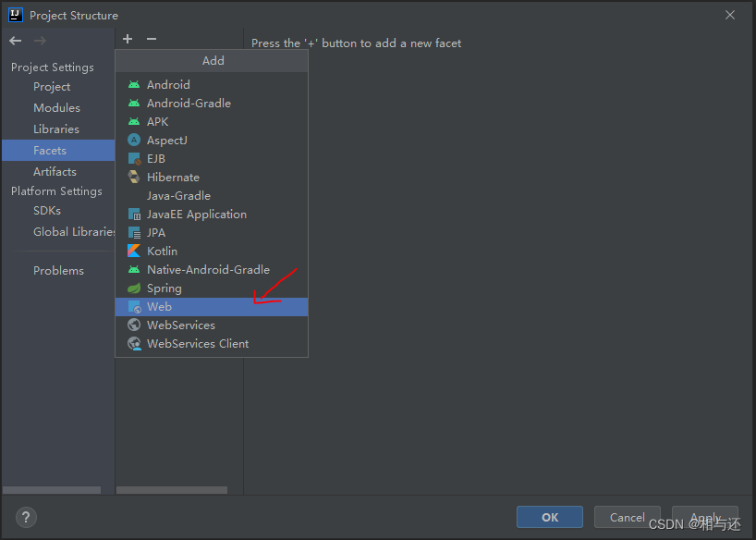Open the Modules settings page
Image resolution: width=756 pixels, height=540 pixels.
pyautogui.click(x=58, y=108)
